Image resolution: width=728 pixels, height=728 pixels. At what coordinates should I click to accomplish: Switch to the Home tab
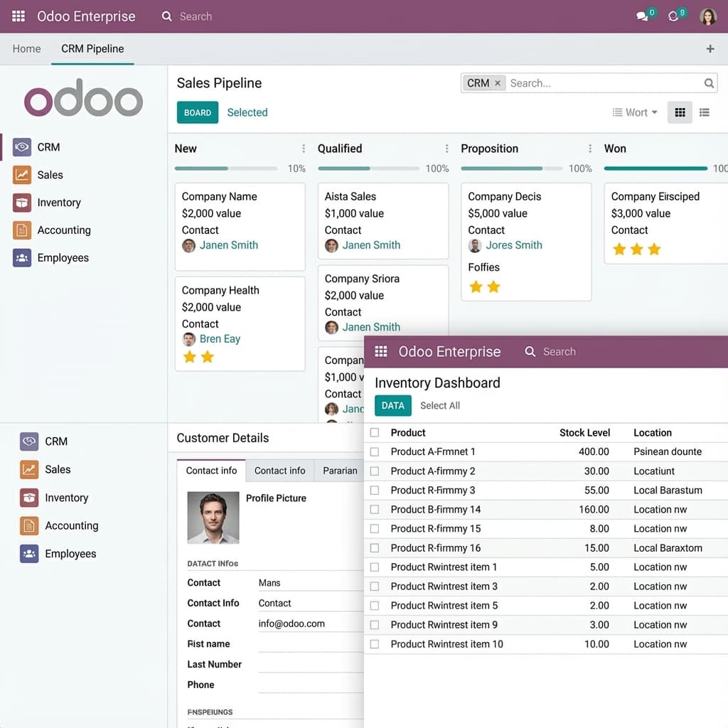(26, 49)
